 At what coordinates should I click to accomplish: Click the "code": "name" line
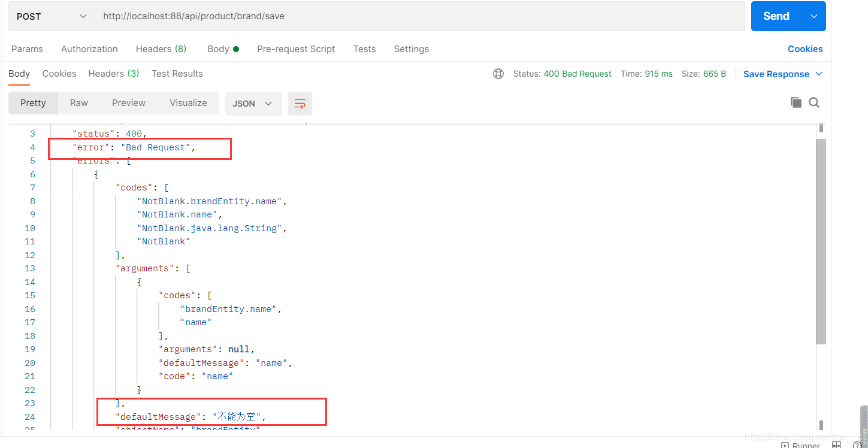pos(196,376)
